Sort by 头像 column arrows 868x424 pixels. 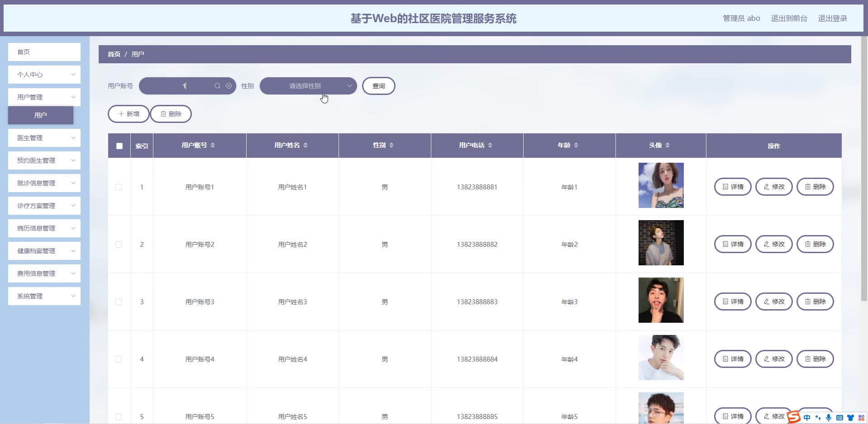[x=668, y=145]
